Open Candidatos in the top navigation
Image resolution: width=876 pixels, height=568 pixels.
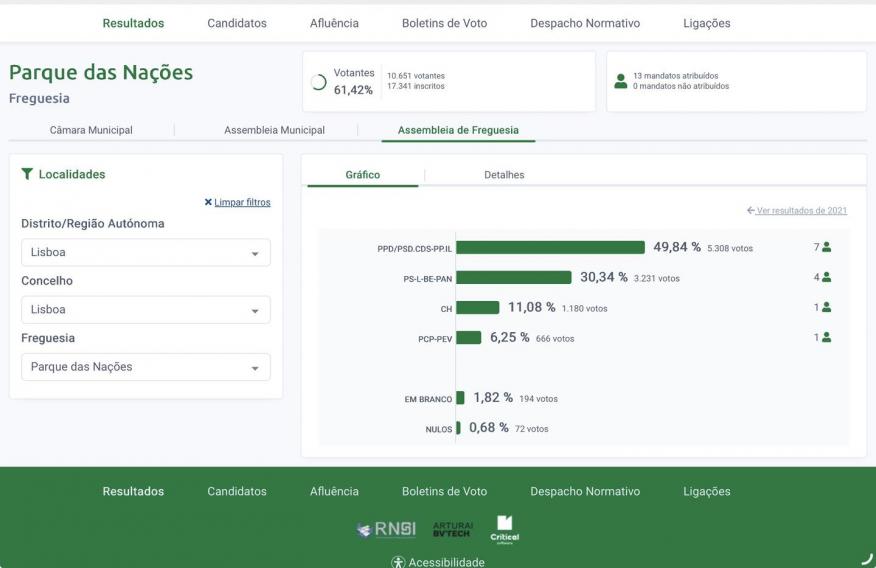pyautogui.click(x=237, y=23)
